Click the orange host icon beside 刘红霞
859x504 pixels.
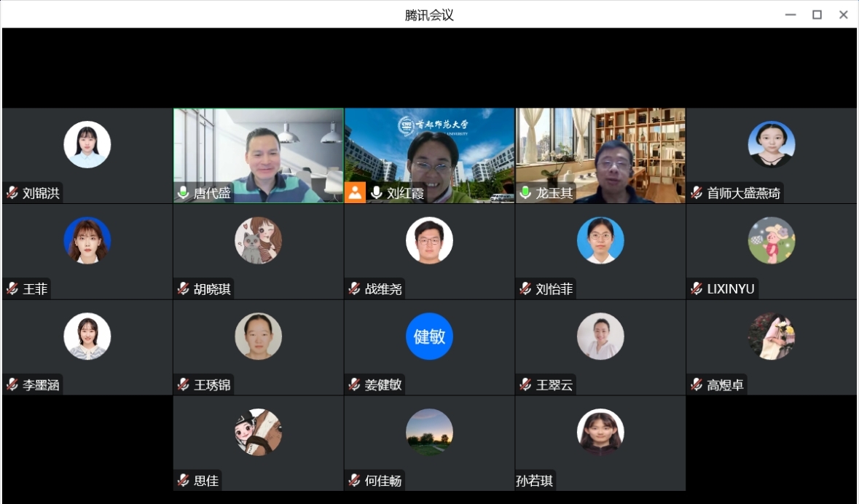pos(355,193)
